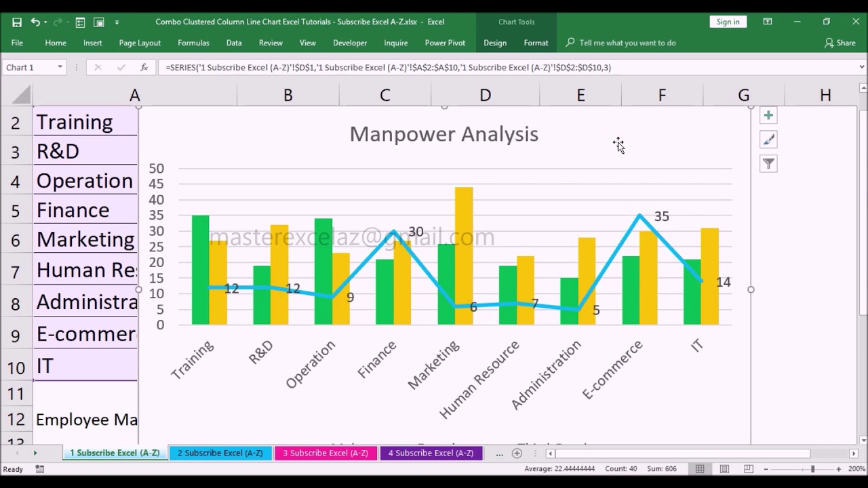Click the Name Box showing Chart 1
868x488 pixels.
pyautogui.click(x=28, y=67)
